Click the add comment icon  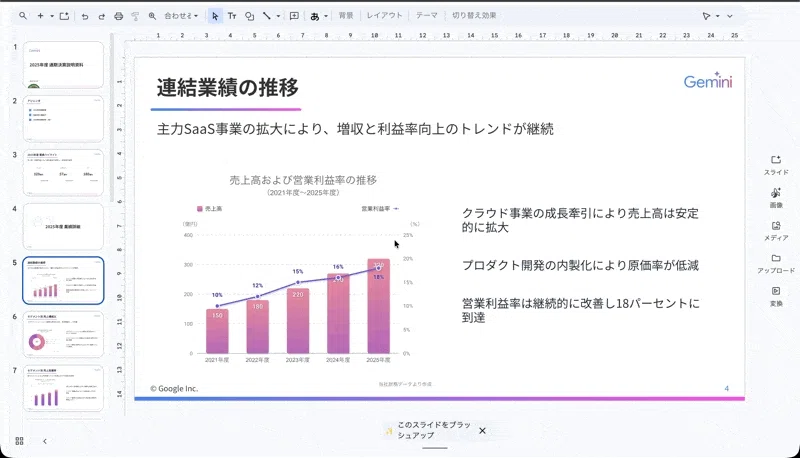294,16
